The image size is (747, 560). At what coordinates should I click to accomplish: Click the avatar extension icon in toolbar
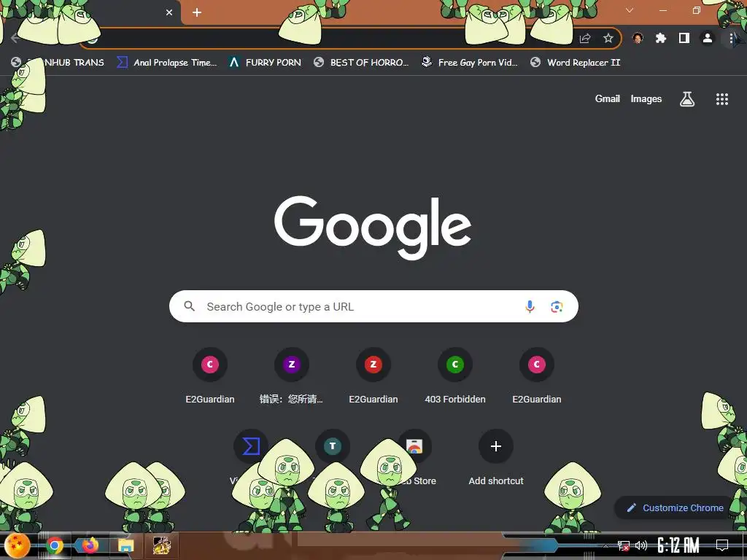tap(638, 38)
